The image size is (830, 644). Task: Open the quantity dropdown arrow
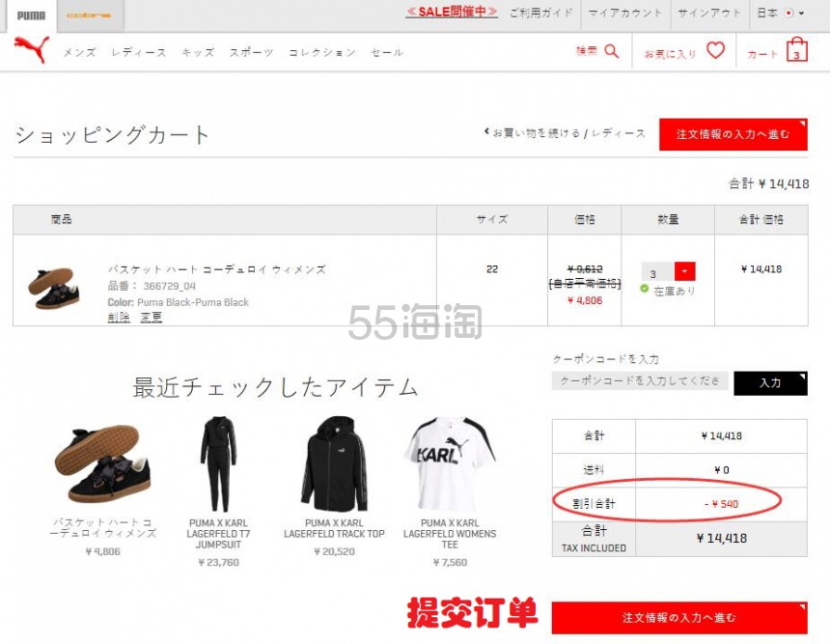pos(684,271)
